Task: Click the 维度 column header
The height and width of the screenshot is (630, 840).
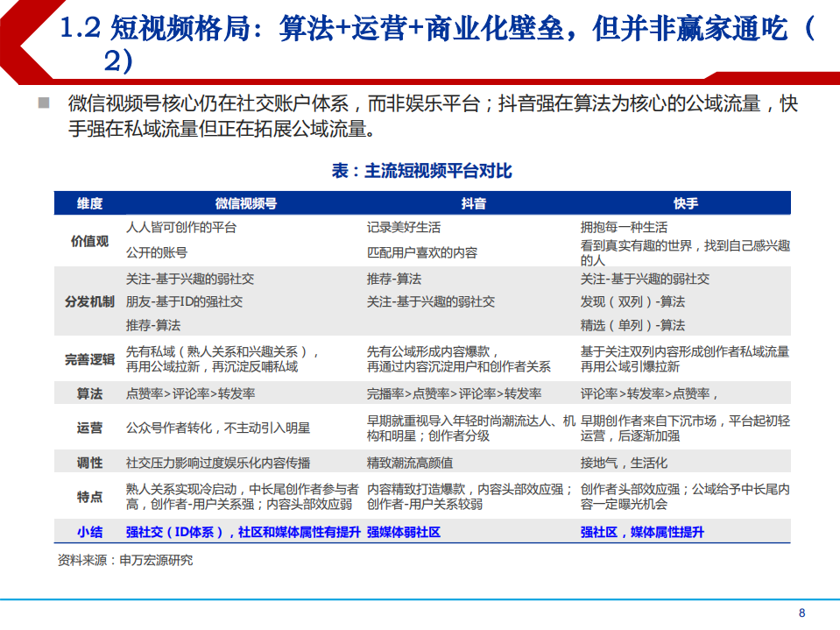Action: click(88, 202)
